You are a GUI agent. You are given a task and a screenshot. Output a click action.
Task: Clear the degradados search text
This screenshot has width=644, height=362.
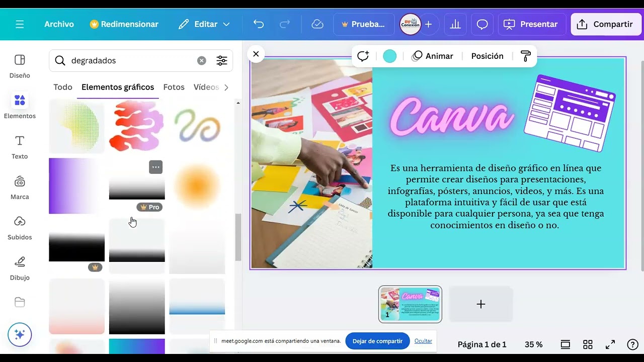[x=201, y=60]
